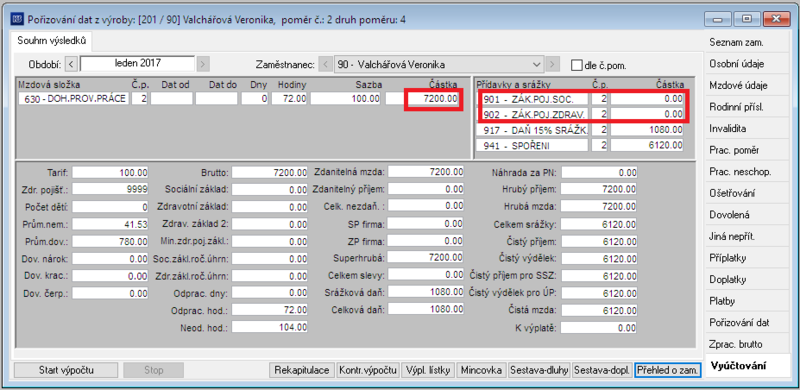Viewport: 800px width, 390px height.
Task: Click the Start výpočtu button
Action: [66, 370]
